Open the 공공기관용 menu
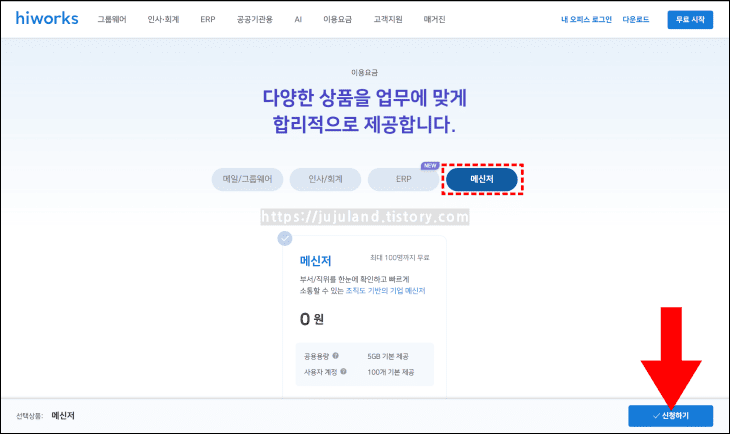730x434 pixels. pos(254,20)
